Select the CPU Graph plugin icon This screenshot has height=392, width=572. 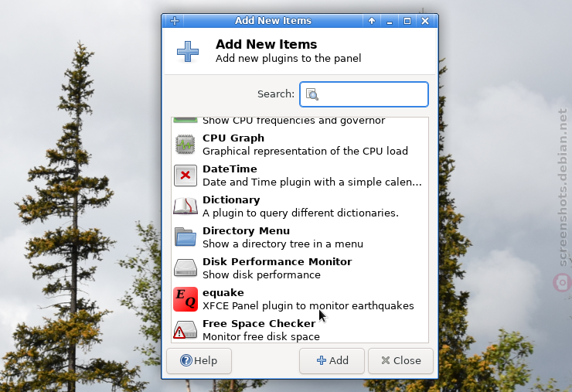coord(186,145)
